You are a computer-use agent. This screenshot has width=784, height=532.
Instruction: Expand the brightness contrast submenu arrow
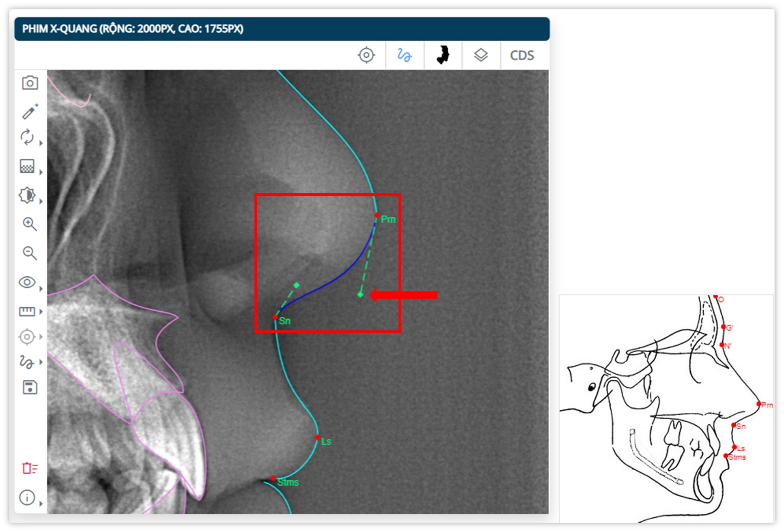[41, 201]
